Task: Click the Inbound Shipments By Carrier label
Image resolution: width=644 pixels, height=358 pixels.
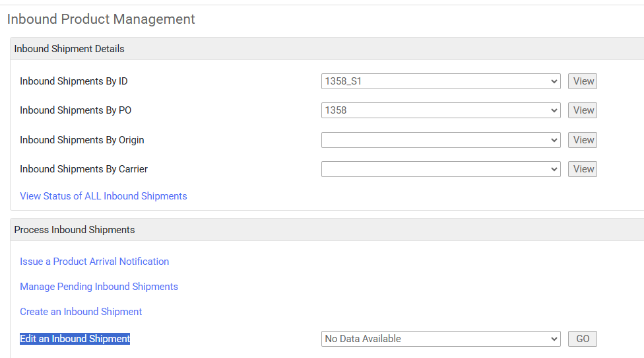Action: [84, 169]
